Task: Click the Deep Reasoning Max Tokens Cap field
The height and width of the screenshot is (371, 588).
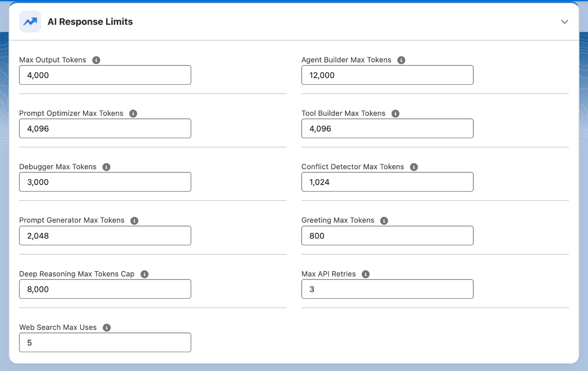Action: [105, 289]
